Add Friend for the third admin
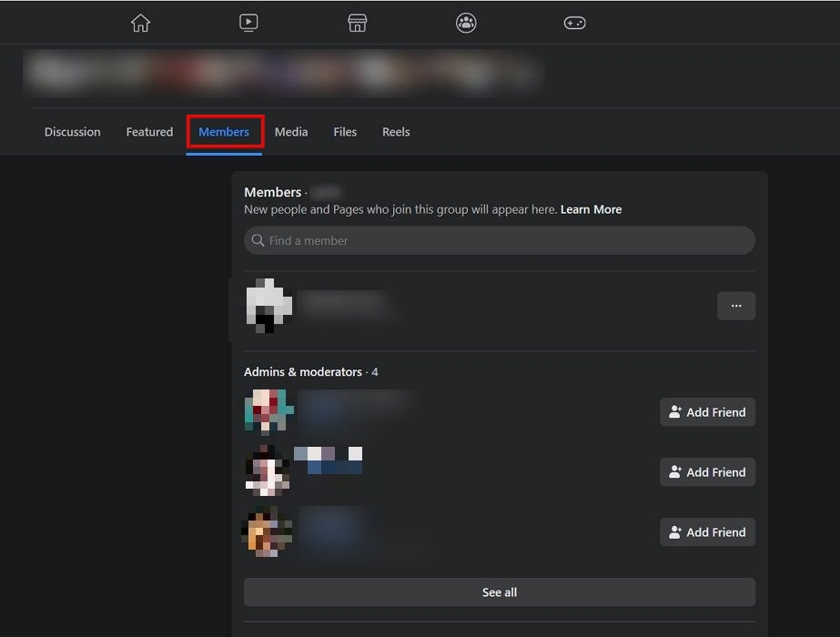The width and height of the screenshot is (840, 637). (707, 531)
